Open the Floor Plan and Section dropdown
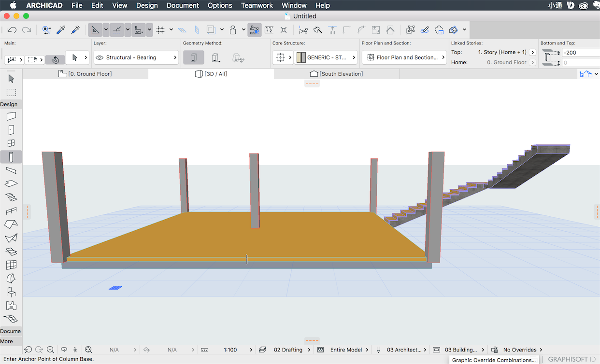Viewport: 600px width, 364px height. click(405, 57)
